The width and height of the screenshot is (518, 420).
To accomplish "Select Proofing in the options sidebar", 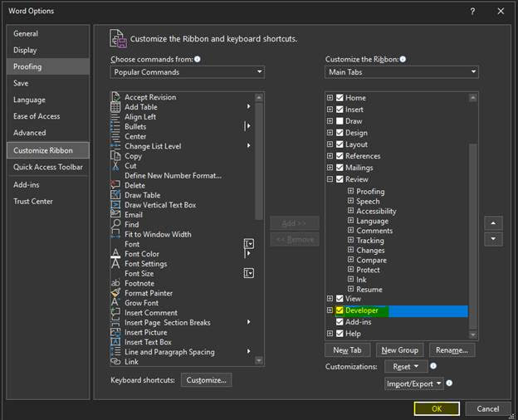I will (x=48, y=66).
